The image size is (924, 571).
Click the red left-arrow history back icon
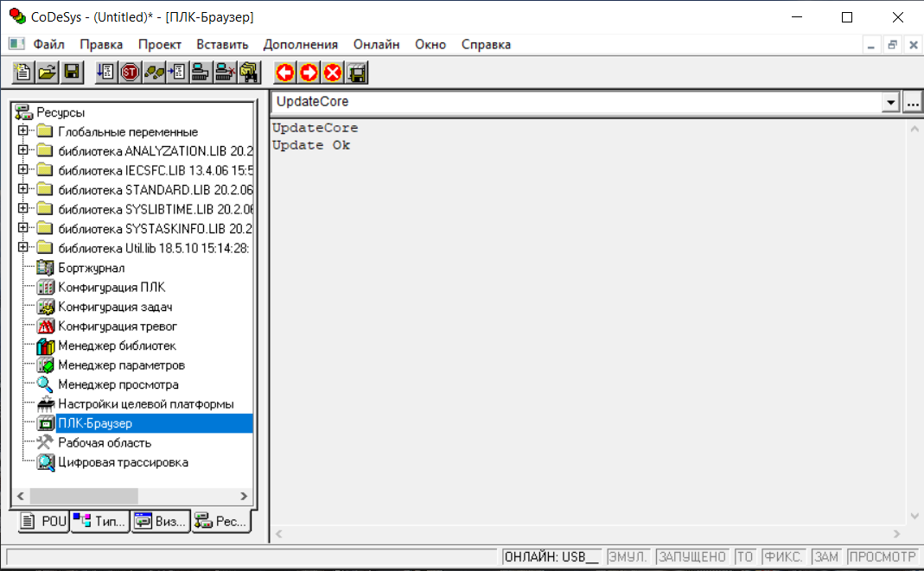[x=284, y=73]
